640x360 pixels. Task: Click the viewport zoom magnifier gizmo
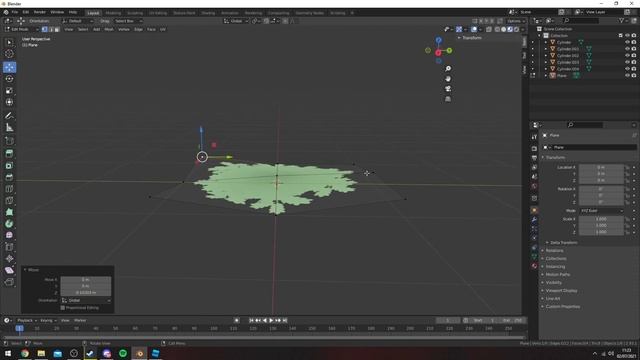(x=448, y=69)
